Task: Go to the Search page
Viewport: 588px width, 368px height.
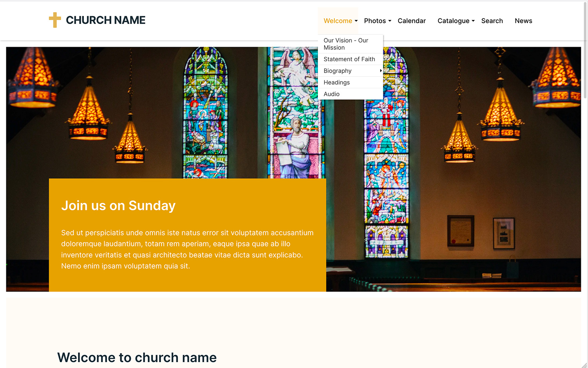Action: (492, 21)
